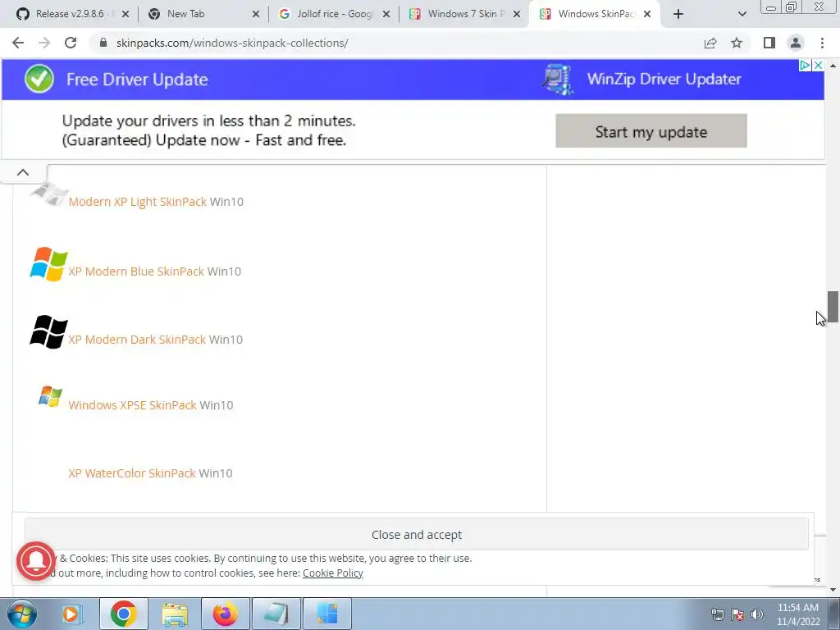Expand the tab search dropdown
Image resolution: width=840 pixels, height=630 pixels.
click(x=742, y=14)
